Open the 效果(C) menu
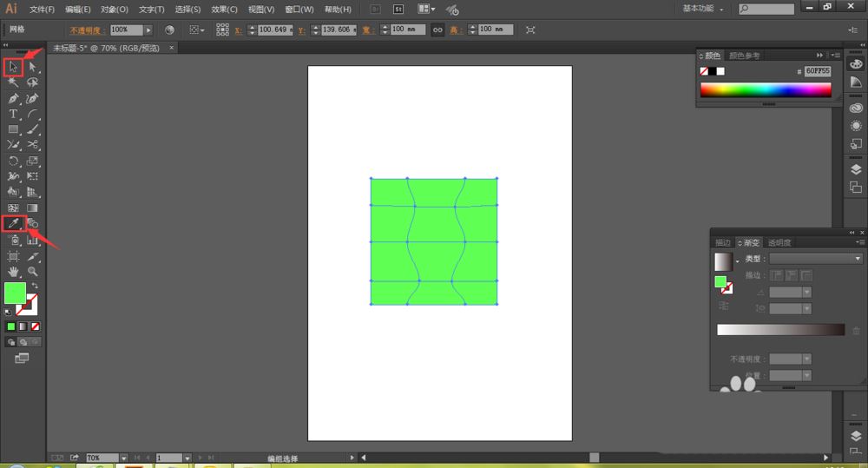This screenshot has height=468, width=868. pyautogui.click(x=224, y=10)
